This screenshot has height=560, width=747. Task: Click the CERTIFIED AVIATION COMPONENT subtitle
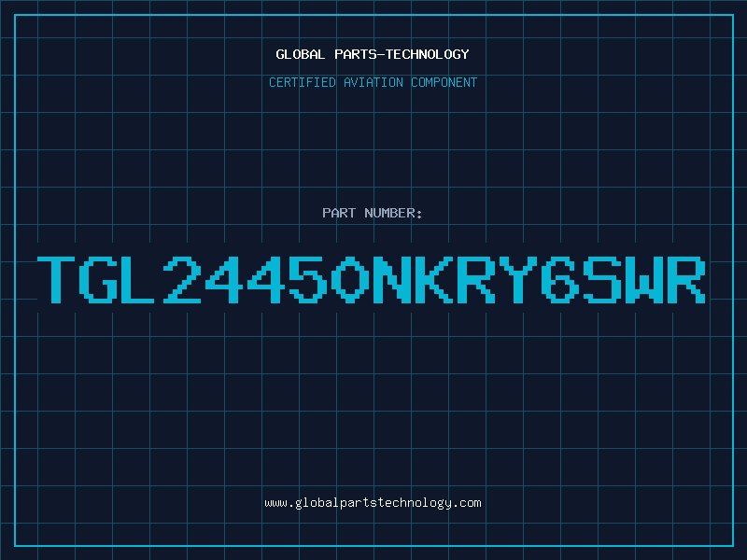(x=373, y=82)
